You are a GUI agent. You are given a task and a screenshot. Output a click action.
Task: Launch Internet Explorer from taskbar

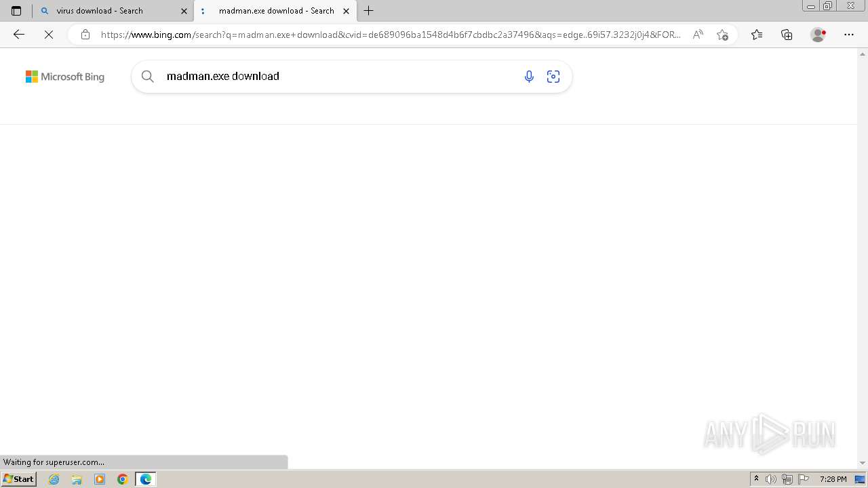tap(54, 479)
